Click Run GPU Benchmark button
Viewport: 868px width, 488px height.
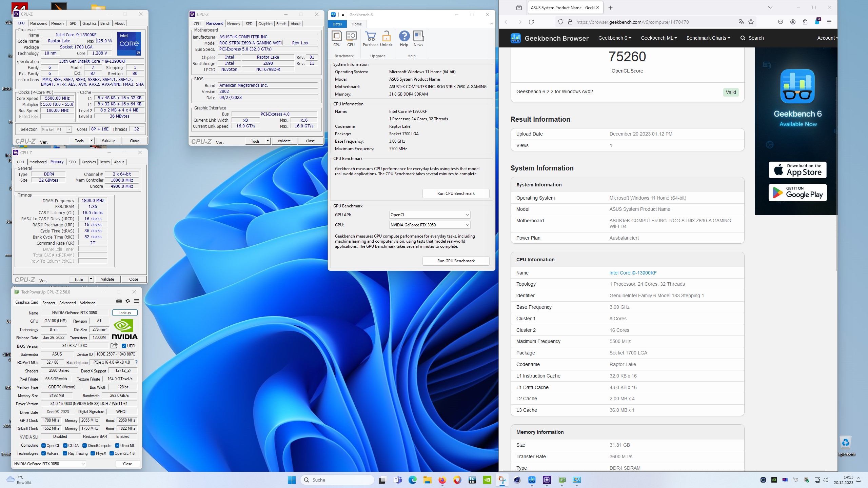pyautogui.click(x=456, y=261)
